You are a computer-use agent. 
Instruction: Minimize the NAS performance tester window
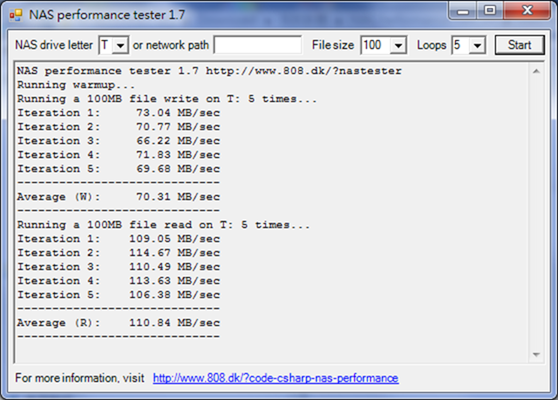coord(463,11)
